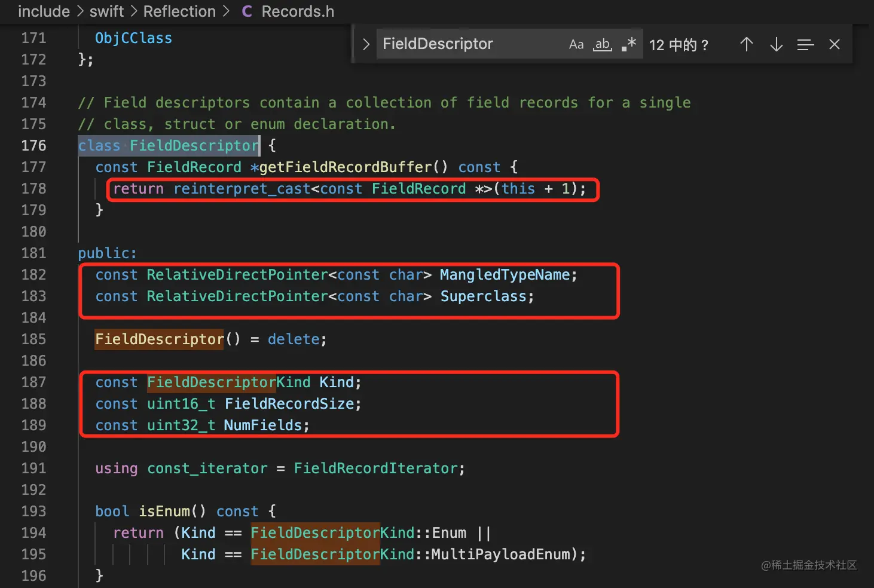Click the ObjCClass text on line 171
Screen dimensions: 874x588
pos(133,38)
